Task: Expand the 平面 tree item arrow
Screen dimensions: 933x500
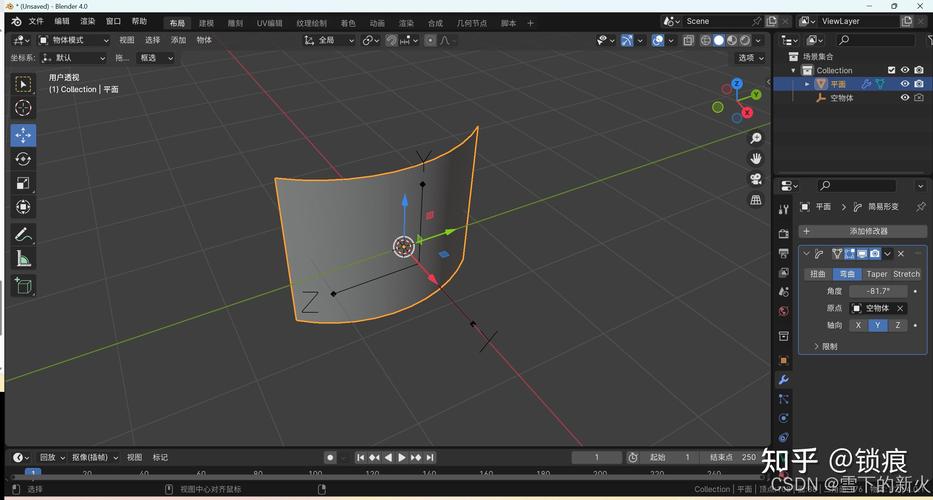Action: [807, 84]
